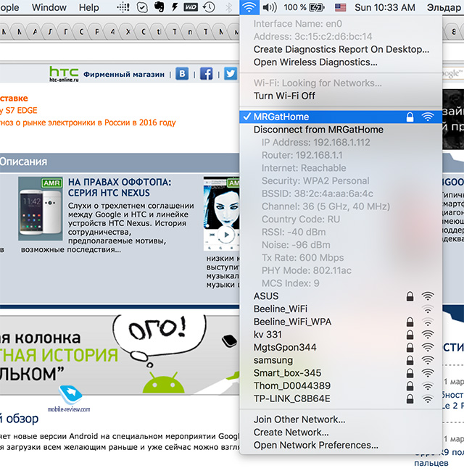Screen dimensions: 464x476
Task: Join the TP-LINK_C8B64E network
Action: 341,398
